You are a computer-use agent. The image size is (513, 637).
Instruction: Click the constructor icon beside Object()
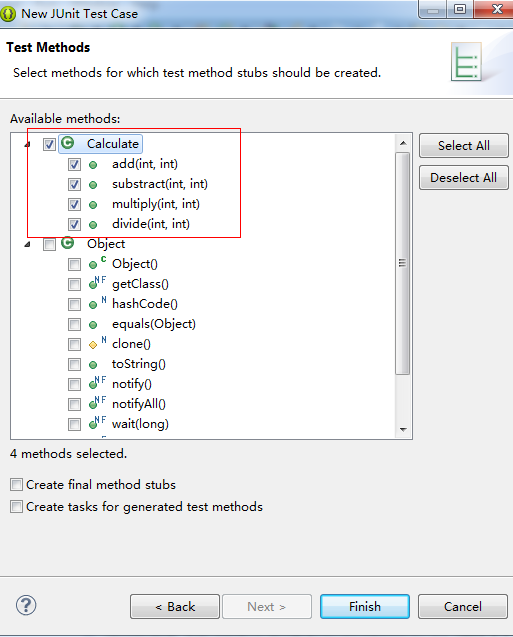click(97, 263)
